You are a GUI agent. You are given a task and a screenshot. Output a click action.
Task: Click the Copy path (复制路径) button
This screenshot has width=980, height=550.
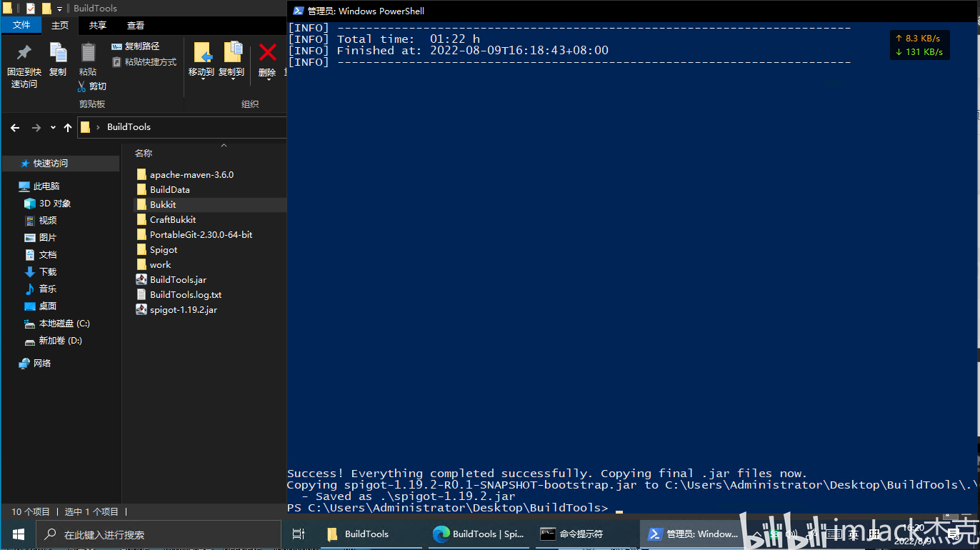(136, 46)
